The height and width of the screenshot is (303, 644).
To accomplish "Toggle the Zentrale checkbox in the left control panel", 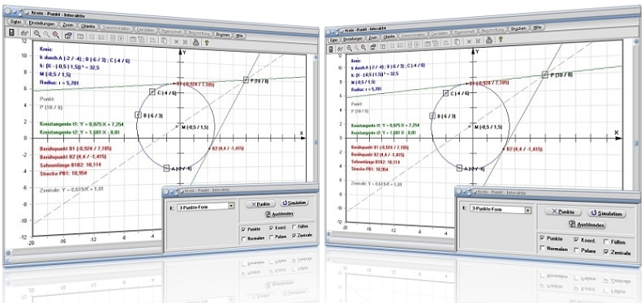I will click(x=294, y=236).
